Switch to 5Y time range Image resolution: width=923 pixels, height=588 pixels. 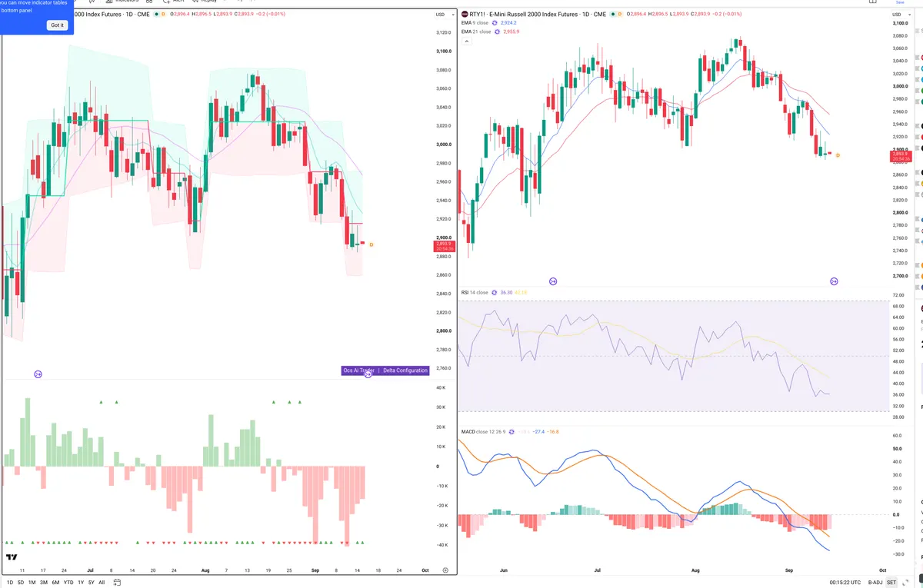pos(92,583)
